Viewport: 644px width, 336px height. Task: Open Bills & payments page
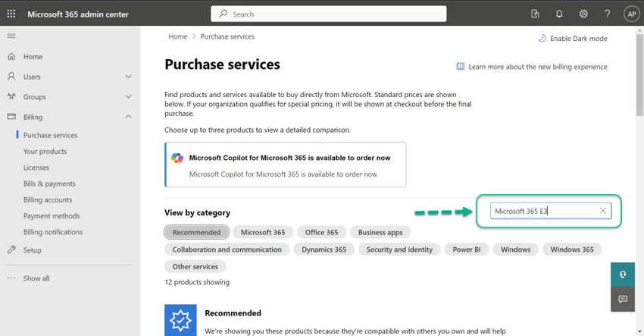point(49,184)
